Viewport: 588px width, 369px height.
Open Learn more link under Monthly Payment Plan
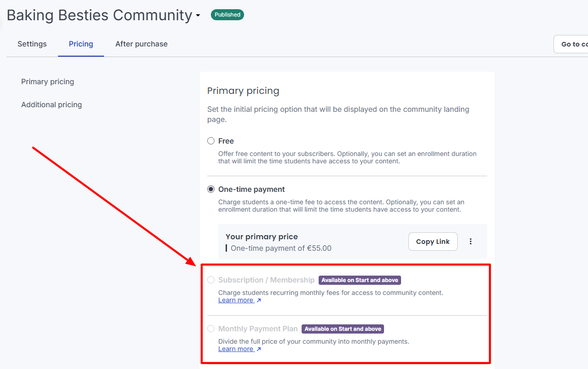pyautogui.click(x=236, y=349)
